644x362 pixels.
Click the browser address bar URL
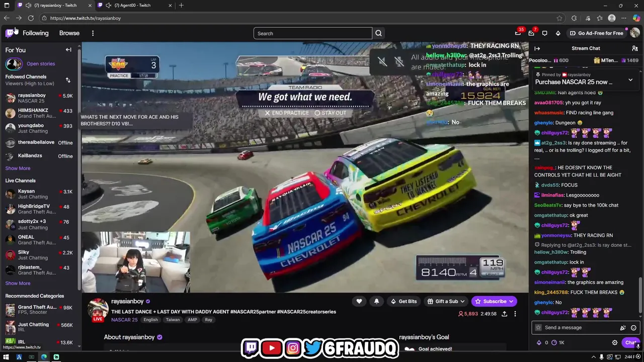pyautogui.click(x=86, y=18)
